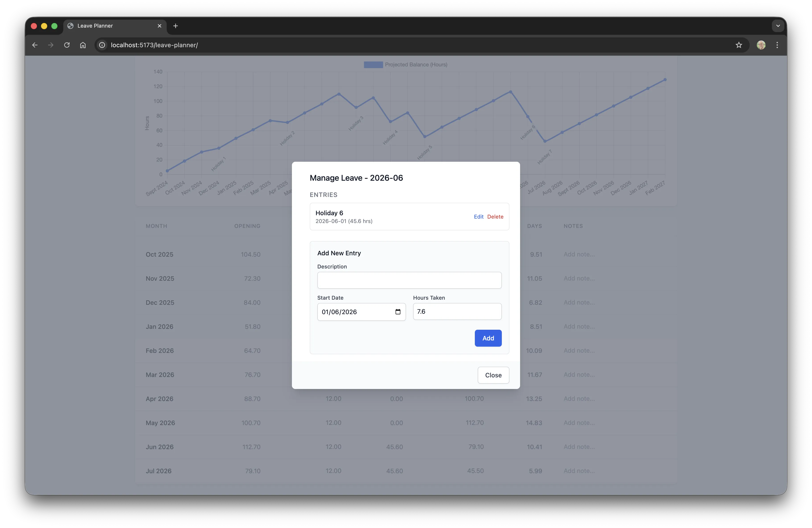
Task: Add the new leave entry
Action: click(488, 338)
